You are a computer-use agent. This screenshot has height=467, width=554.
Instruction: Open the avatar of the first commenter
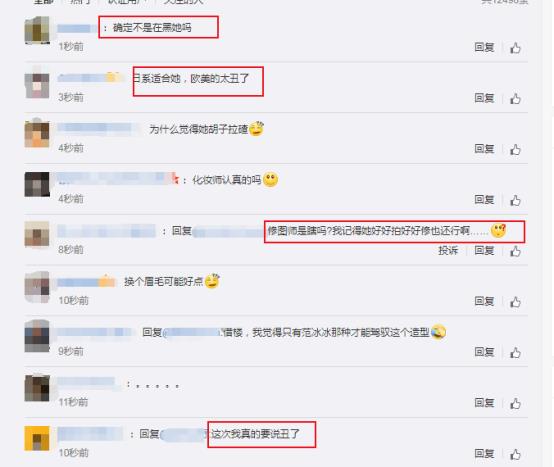[x=37, y=30]
